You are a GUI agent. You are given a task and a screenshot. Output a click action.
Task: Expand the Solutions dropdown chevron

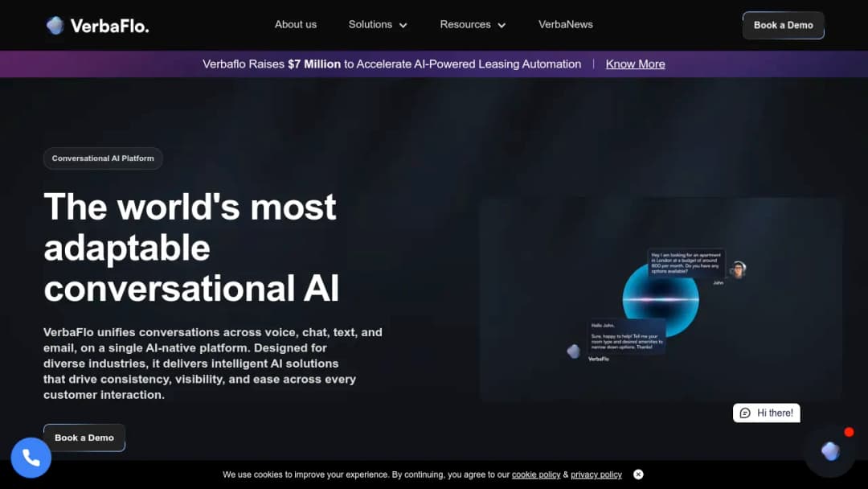pyautogui.click(x=403, y=26)
